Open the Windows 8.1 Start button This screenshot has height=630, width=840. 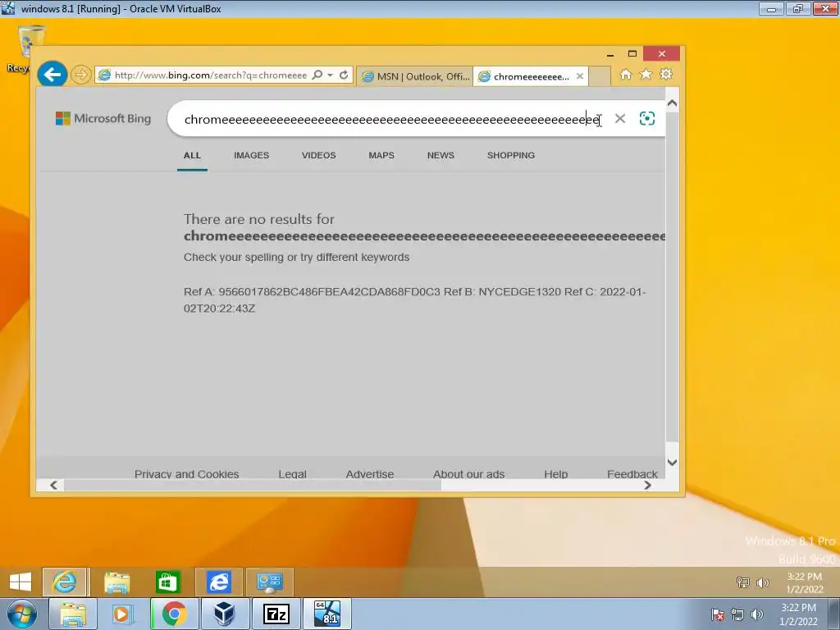pos(21,582)
